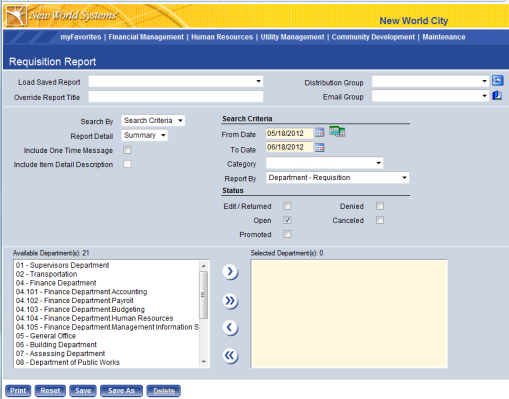Screen dimensions: 509x399
Task: Open the From Date calendar picker
Action: tap(319, 133)
